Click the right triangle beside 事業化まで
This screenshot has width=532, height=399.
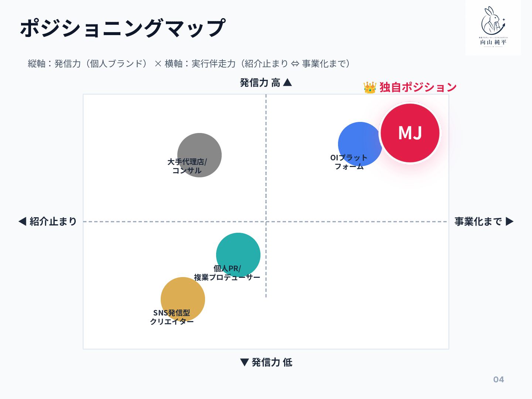(x=509, y=222)
